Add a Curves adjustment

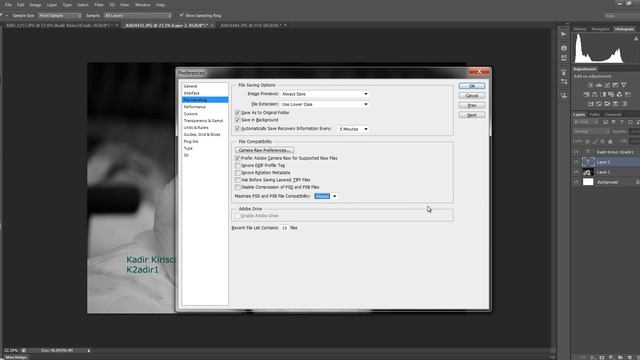(607, 85)
